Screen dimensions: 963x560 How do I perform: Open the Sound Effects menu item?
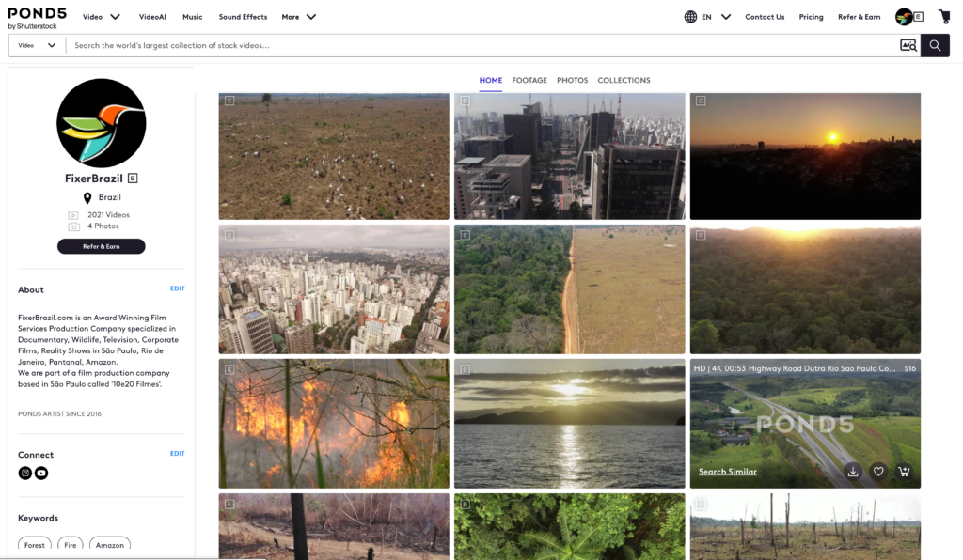click(243, 17)
